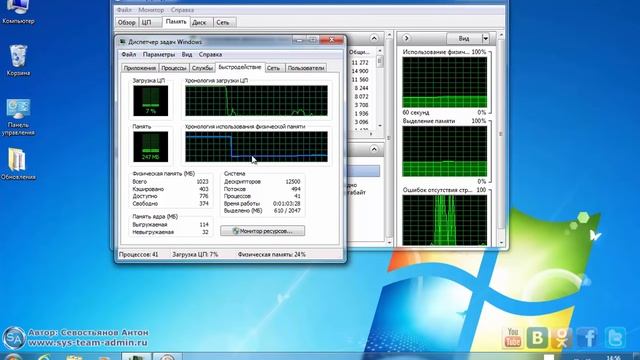This screenshot has height=360, width=640.
Task: Click Процессов: 41 in status bar
Action: click(139, 254)
